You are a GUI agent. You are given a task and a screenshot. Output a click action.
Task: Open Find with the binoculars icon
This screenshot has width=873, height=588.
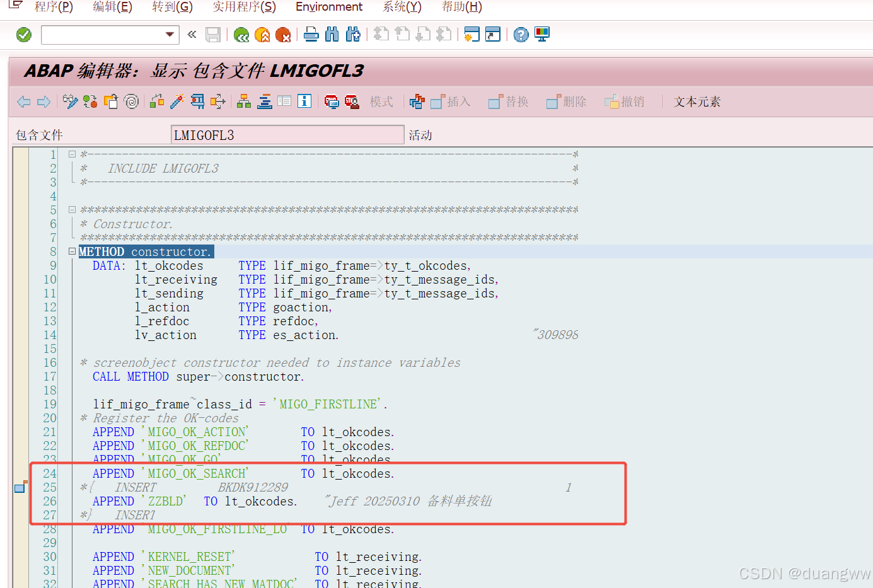332,35
